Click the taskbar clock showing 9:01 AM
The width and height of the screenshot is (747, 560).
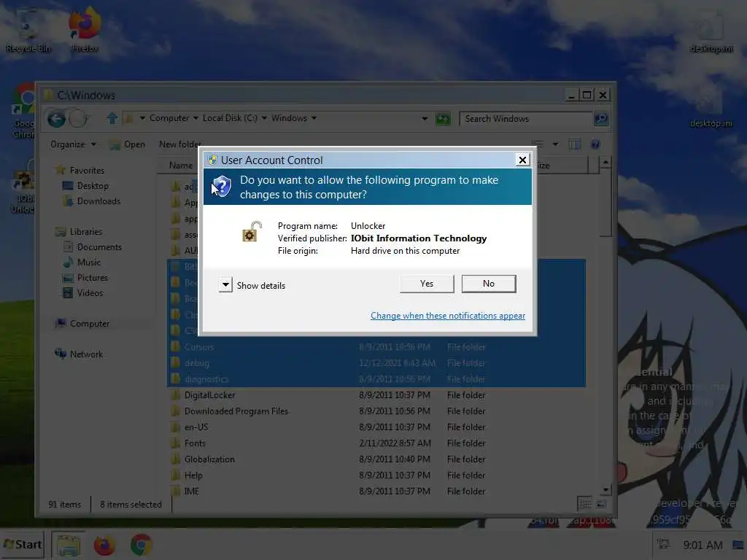703,545
